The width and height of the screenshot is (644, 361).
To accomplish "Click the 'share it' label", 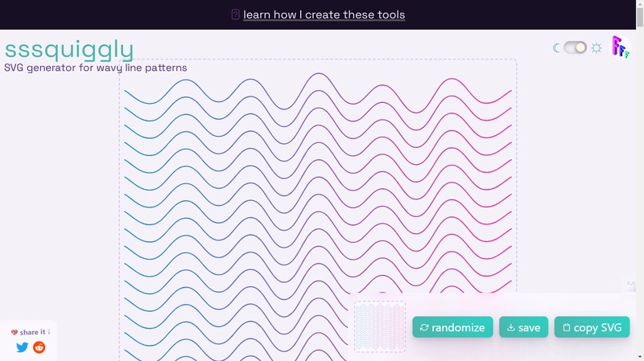I will (31, 332).
